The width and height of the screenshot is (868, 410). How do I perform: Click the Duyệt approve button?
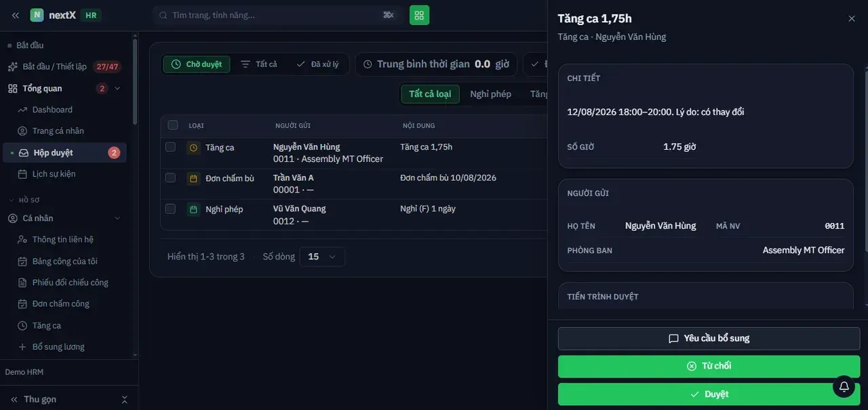tap(709, 394)
